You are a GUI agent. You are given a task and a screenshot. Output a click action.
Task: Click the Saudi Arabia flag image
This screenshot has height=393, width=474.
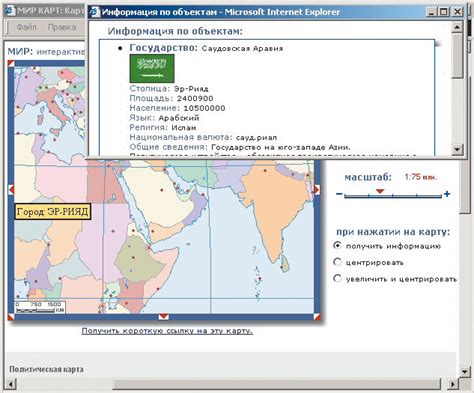(x=152, y=68)
